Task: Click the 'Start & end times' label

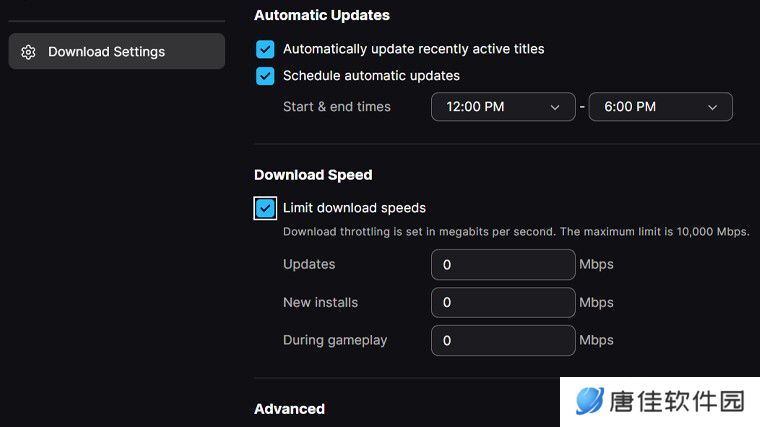Action: (x=337, y=107)
